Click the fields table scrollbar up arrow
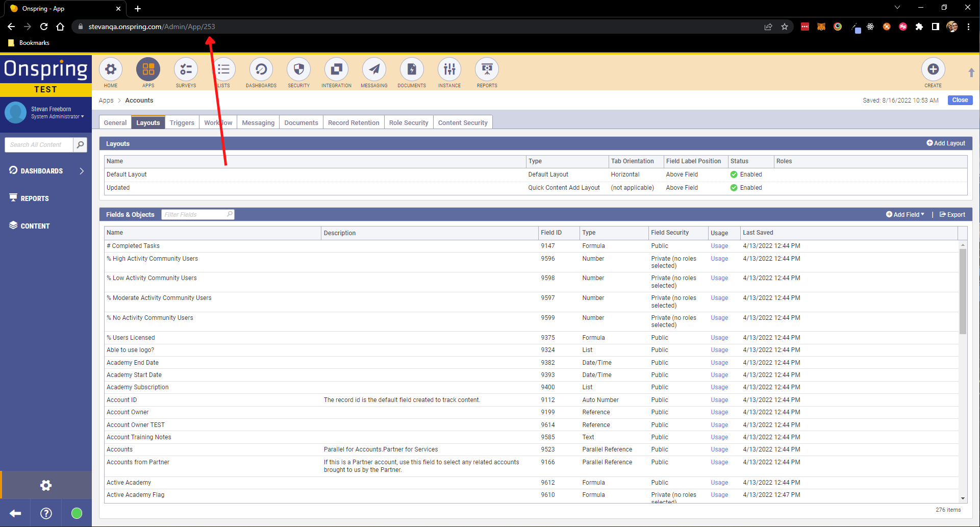980x527 pixels. coord(963,245)
